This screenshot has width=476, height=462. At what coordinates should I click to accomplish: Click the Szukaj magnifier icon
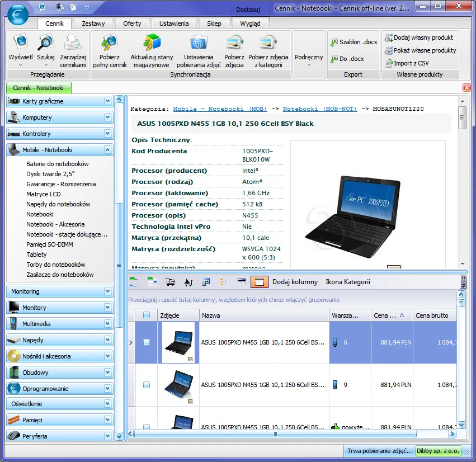pyautogui.click(x=45, y=43)
